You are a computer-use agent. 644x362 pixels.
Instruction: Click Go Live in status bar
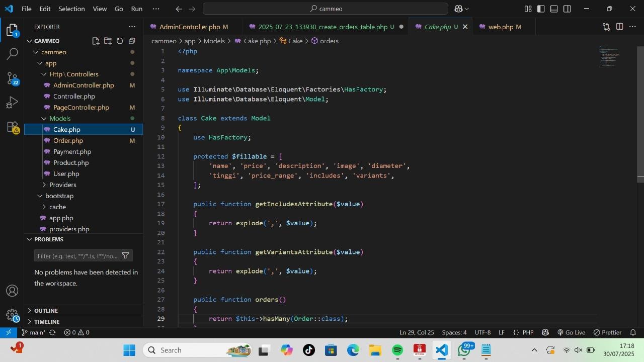[571, 333]
